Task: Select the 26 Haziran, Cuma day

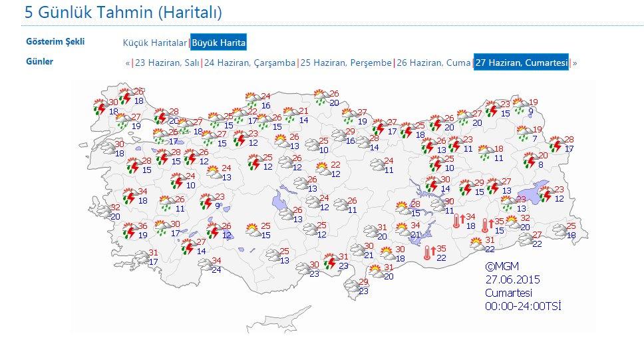Action: coord(434,63)
